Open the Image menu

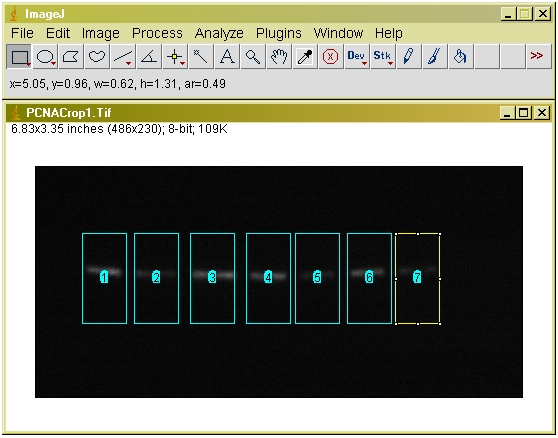(101, 33)
